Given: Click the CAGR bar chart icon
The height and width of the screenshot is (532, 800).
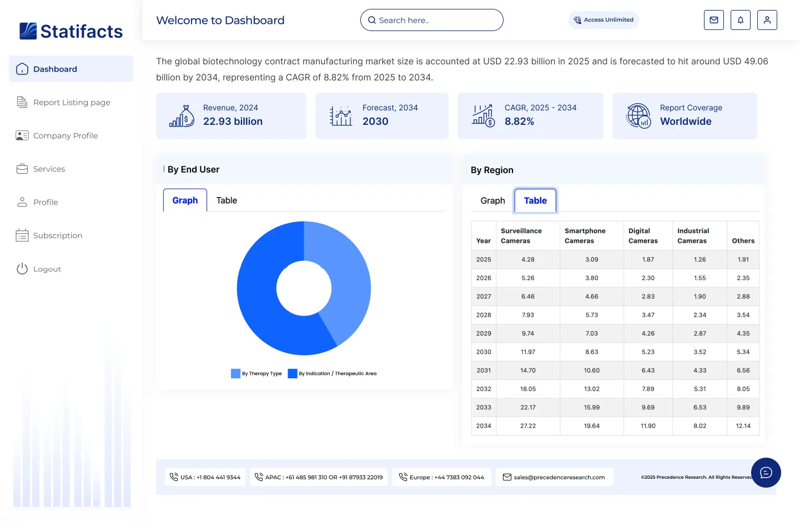Looking at the screenshot, I should click(483, 116).
